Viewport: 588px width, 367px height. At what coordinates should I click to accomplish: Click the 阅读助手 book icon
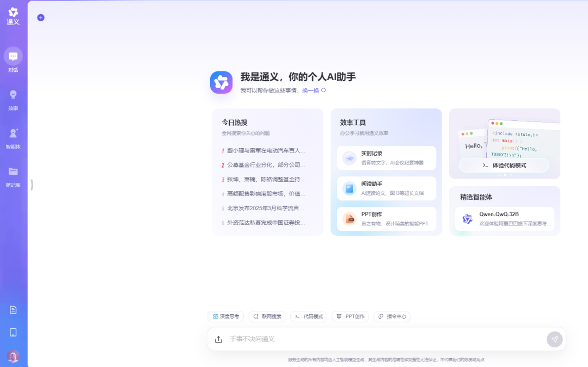click(x=349, y=188)
